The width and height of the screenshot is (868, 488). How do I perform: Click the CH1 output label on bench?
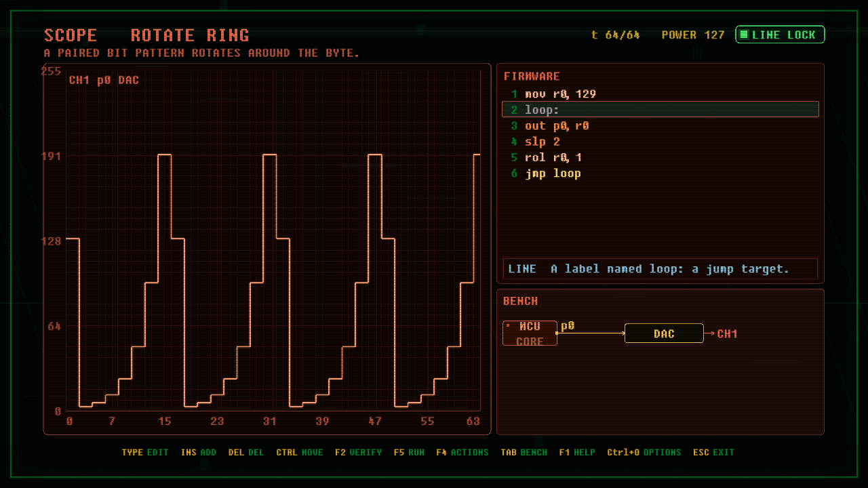[x=727, y=333]
